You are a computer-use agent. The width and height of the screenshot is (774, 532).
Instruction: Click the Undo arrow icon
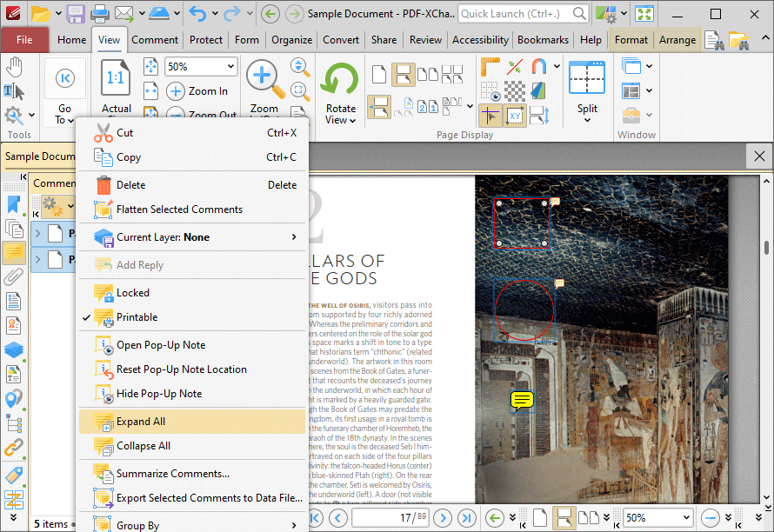[x=197, y=13]
